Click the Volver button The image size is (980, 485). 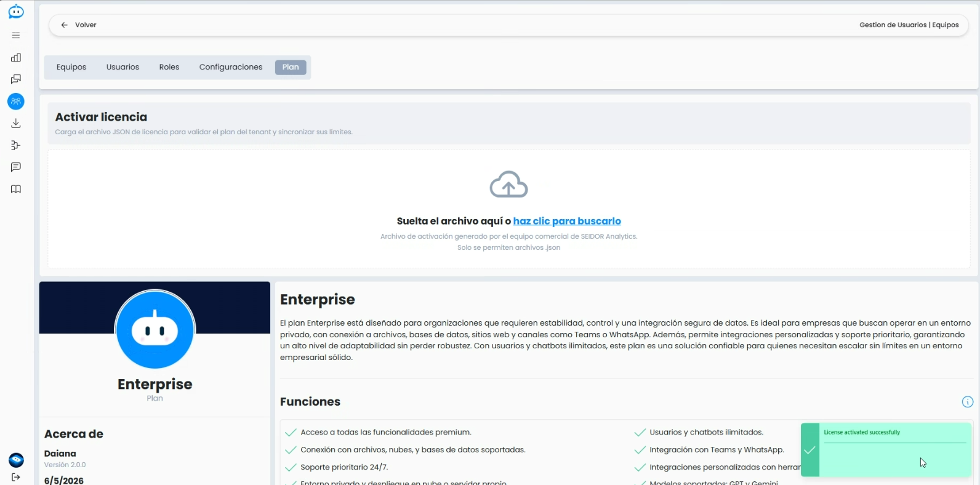tap(79, 25)
